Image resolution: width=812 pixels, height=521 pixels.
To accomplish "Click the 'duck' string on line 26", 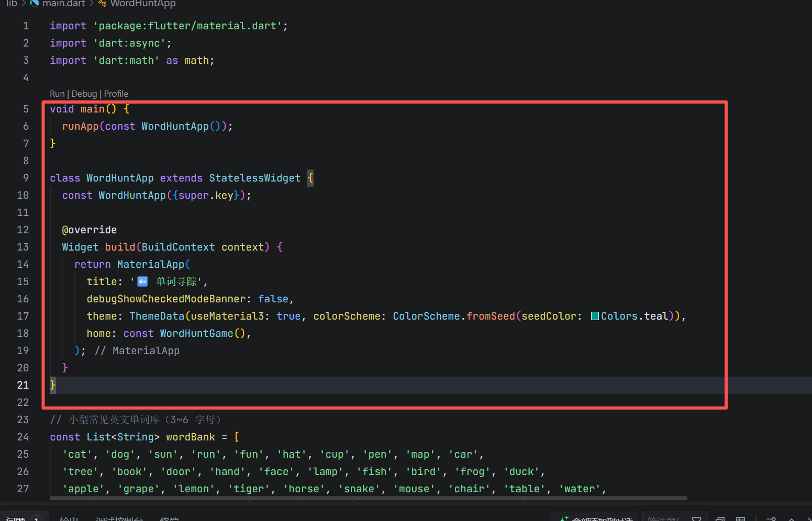I will pyautogui.click(x=521, y=471).
